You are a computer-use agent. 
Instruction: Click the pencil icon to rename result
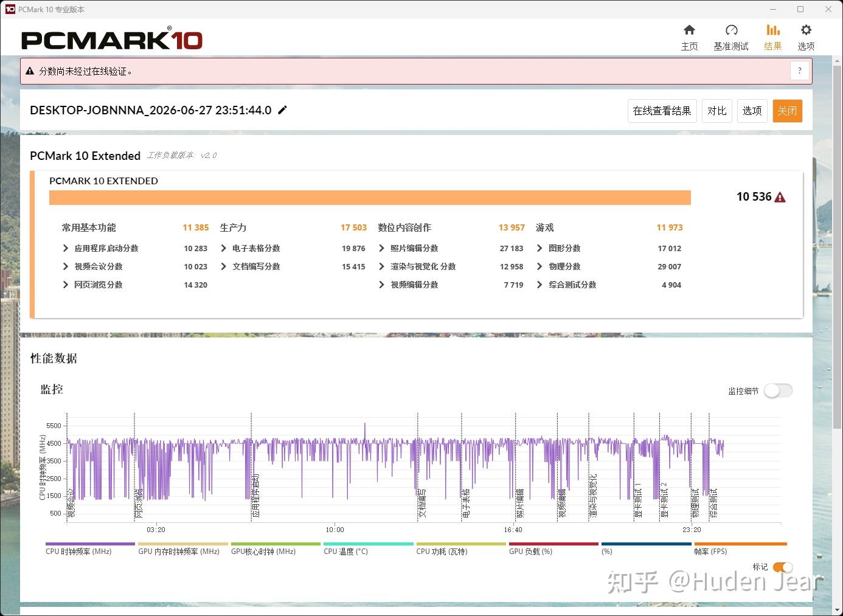click(x=282, y=110)
